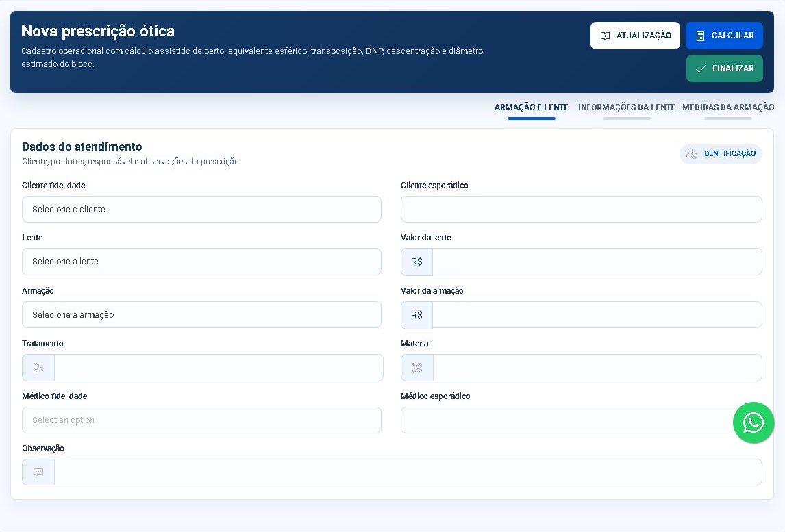
Task: Click the 'Nova prescrição ótica' heading
Action: point(98,31)
